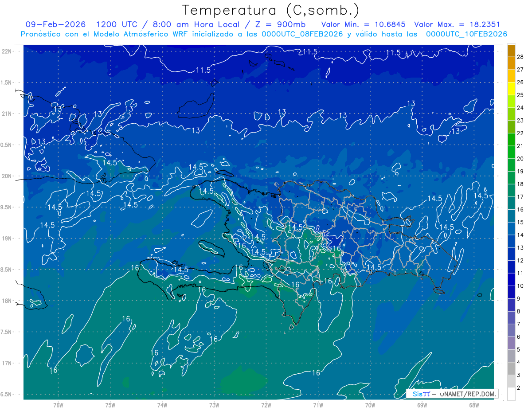The image size is (532, 411).
Task: Click the 19N latitude axis label
Action: tap(7, 239)
